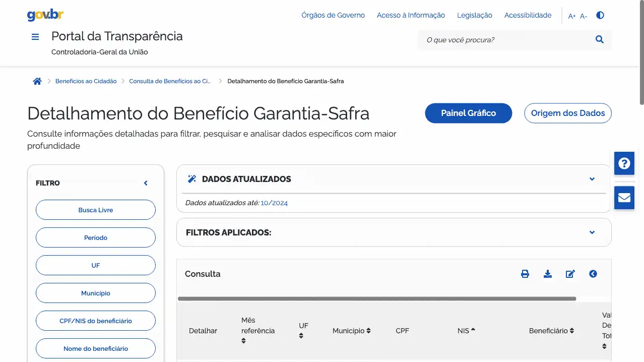The image size is (644, 362).
Task: Open the hamburger main menu
Action: (35, 37)
